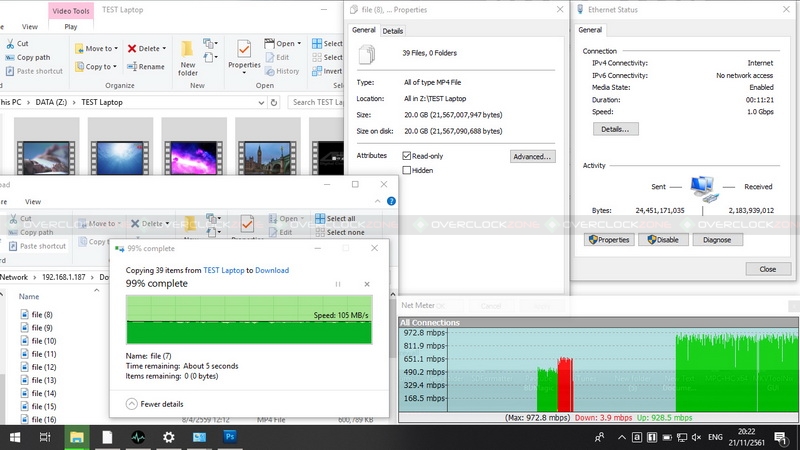Switch ENG input language indicator
The width and height of the screenshot is (800, 450).
(x=715, y=437)
